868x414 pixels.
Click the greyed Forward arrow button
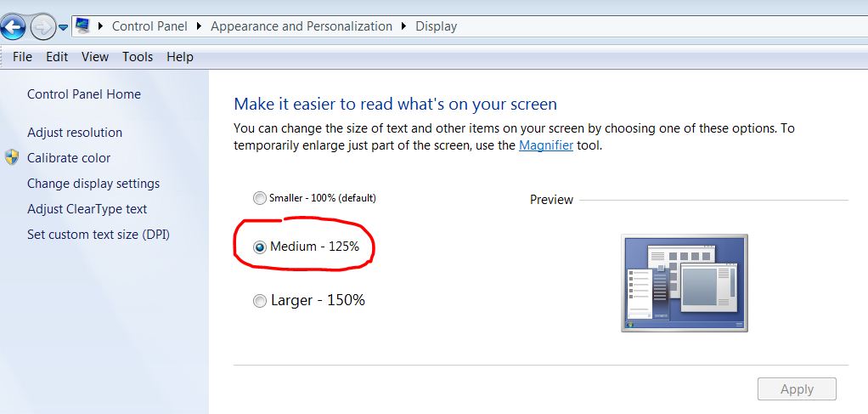pos(43,26)
